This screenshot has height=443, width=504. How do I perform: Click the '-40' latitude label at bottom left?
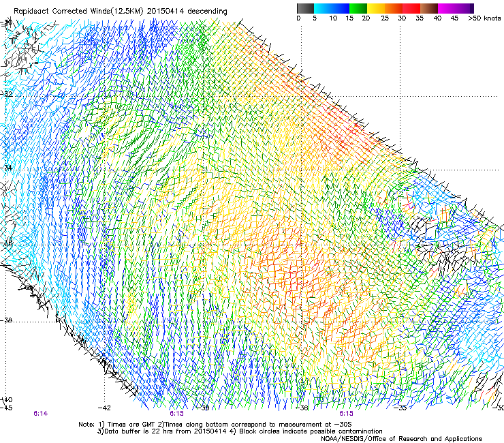[6, 400]
